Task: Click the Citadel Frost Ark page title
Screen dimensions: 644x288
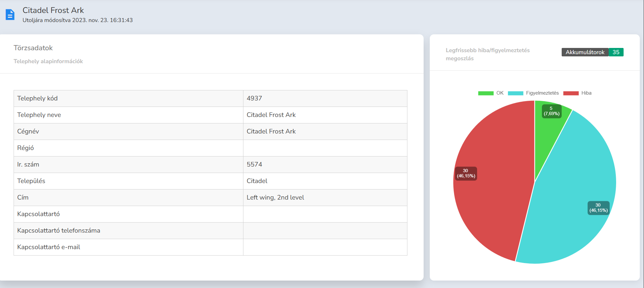Action: point(53,10)
